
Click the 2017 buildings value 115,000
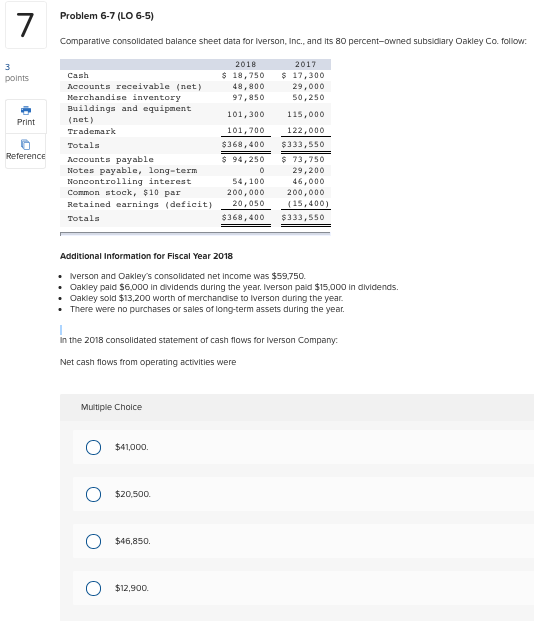[x=305, y=114]
